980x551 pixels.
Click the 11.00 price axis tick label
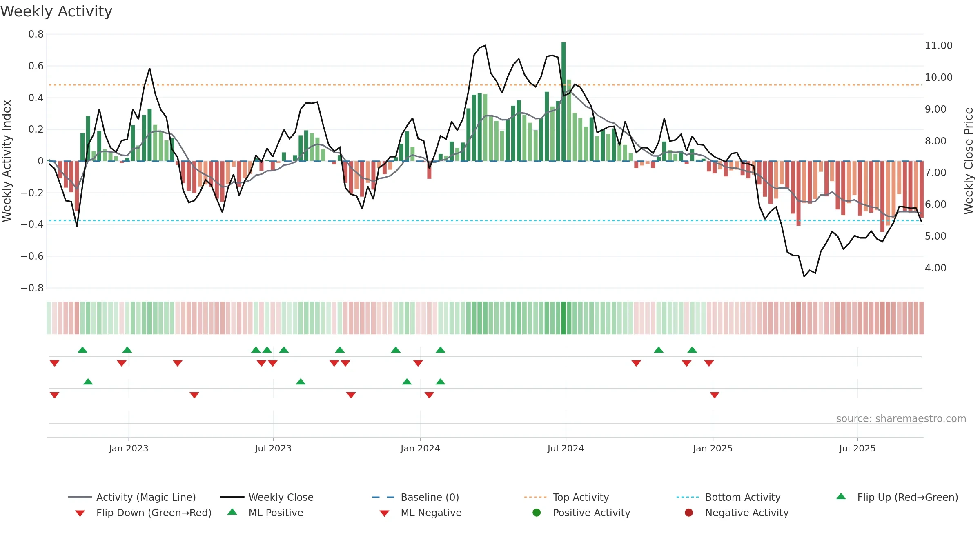point(939,45)
